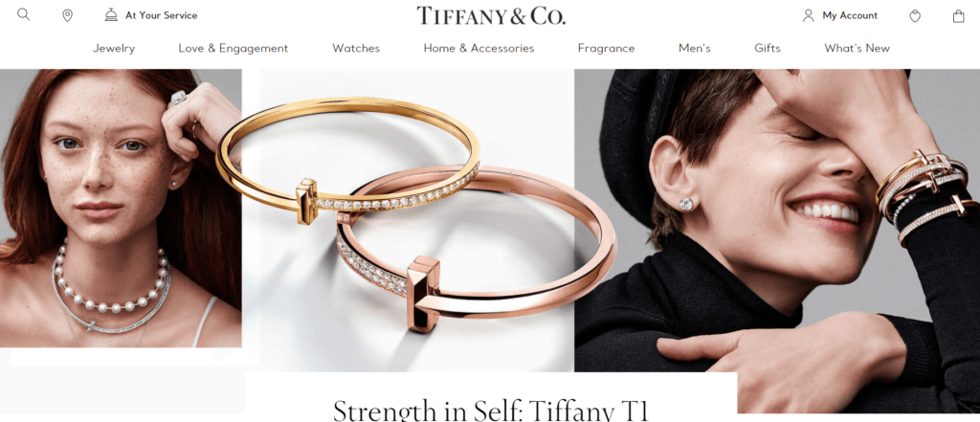Open the Watches menu item
Image resolution: width=980 pixels, height=422 pixels.
point(356,48)
